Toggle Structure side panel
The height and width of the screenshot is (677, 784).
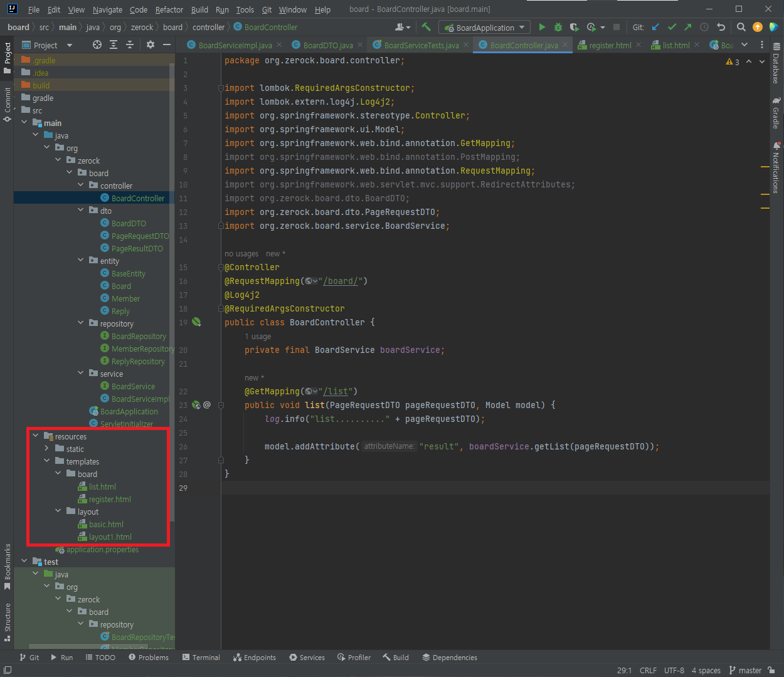[7, 622]
